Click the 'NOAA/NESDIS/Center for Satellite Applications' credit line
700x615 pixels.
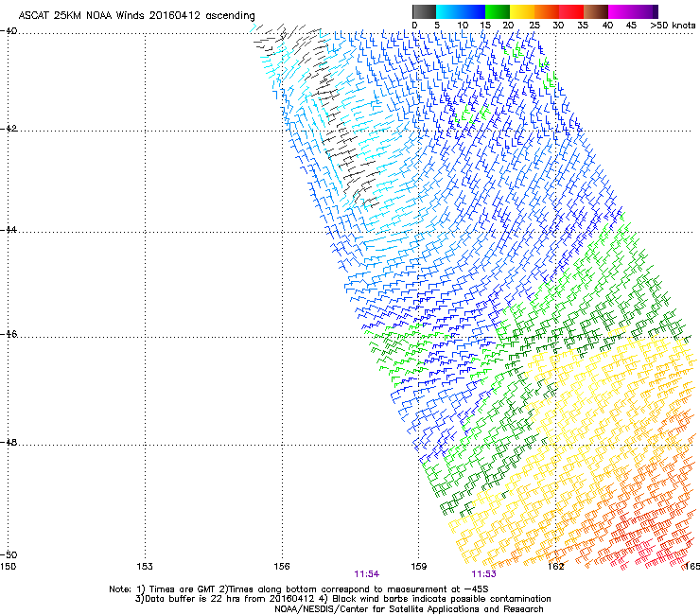pyautogui.click(x=409, y=609)
